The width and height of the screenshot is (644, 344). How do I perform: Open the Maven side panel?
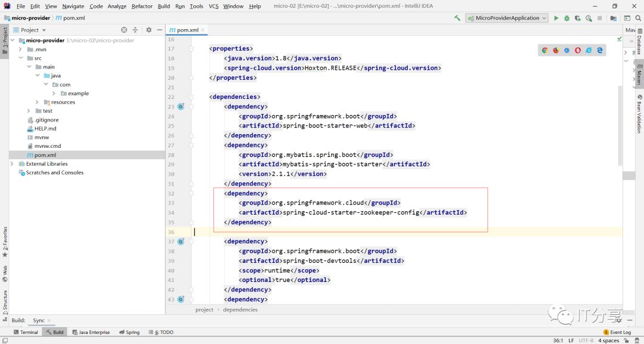pyautogui.click(x=639, y=74)
